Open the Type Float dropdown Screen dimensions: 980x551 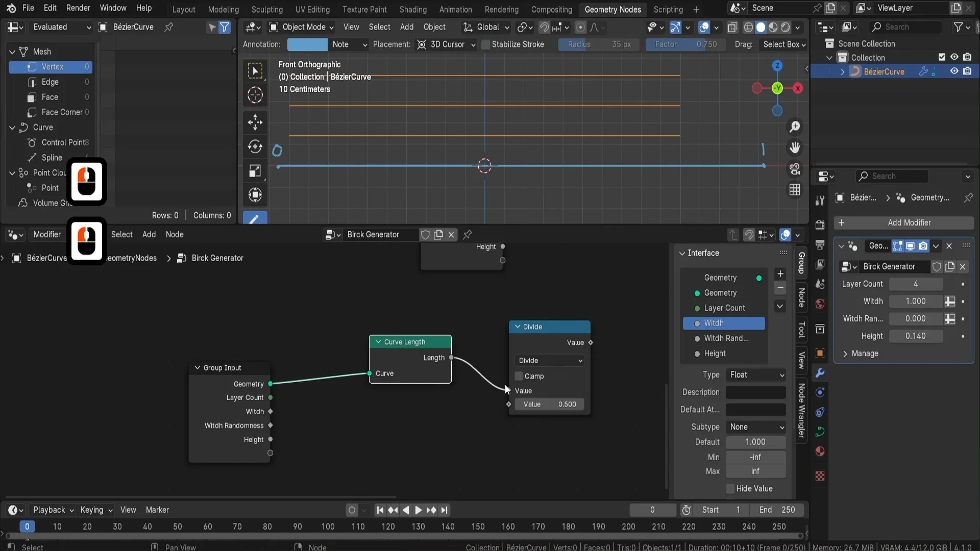756,375
